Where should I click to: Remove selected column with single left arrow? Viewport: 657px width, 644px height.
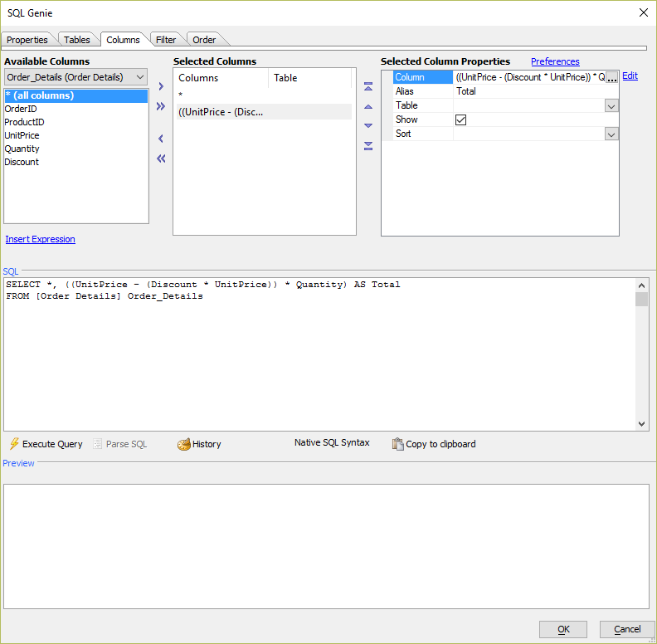tap(161, 139)
